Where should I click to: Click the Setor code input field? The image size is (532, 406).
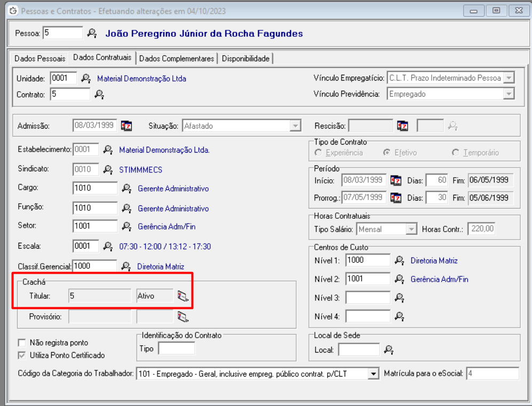[94, 226]
